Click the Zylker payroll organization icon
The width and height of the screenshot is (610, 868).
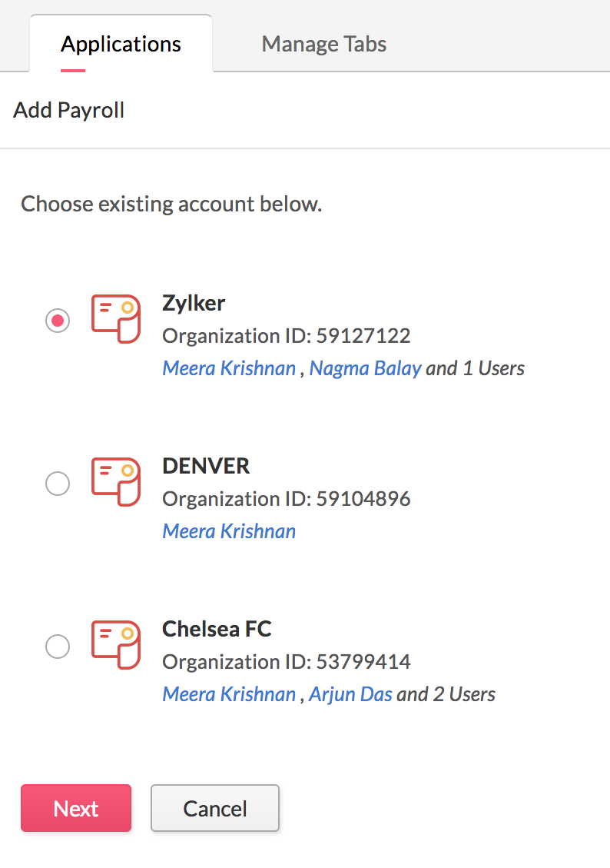(x=115, y=318)
